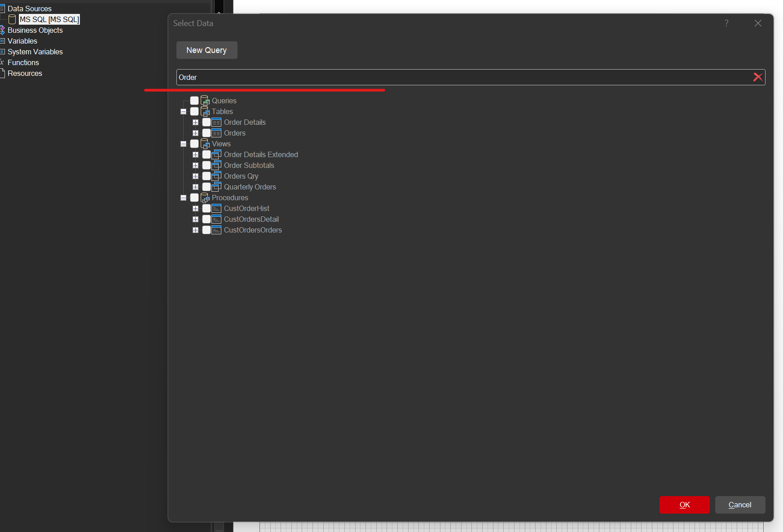
Task: Click the Queries database icon
Action: pos(205,101)
